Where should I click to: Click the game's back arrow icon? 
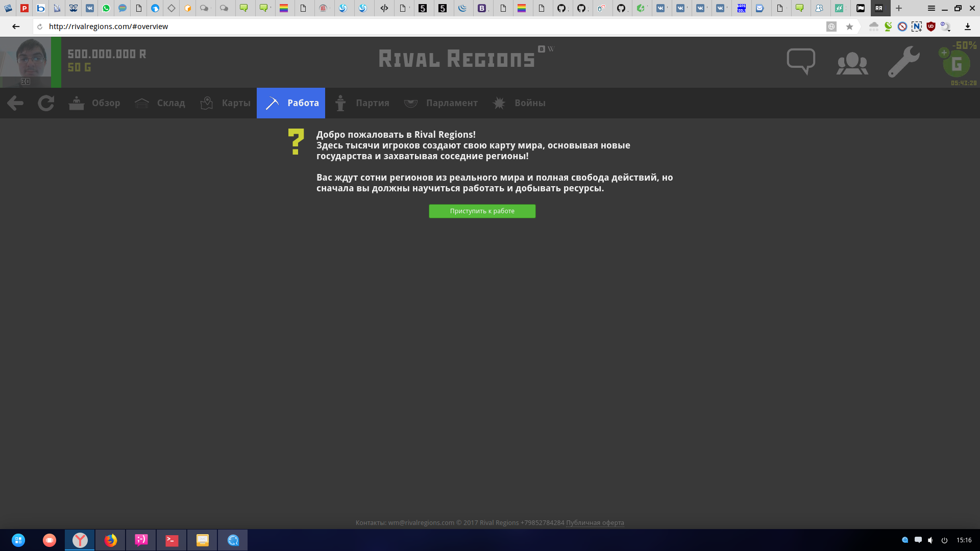click(15, 103)
